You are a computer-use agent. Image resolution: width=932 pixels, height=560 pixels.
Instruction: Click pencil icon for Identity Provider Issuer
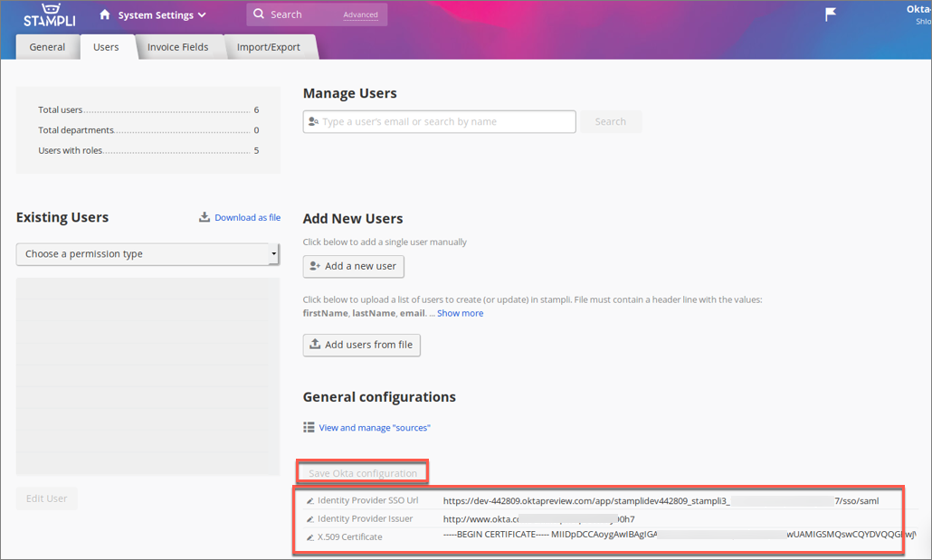[x=310, y=518]
